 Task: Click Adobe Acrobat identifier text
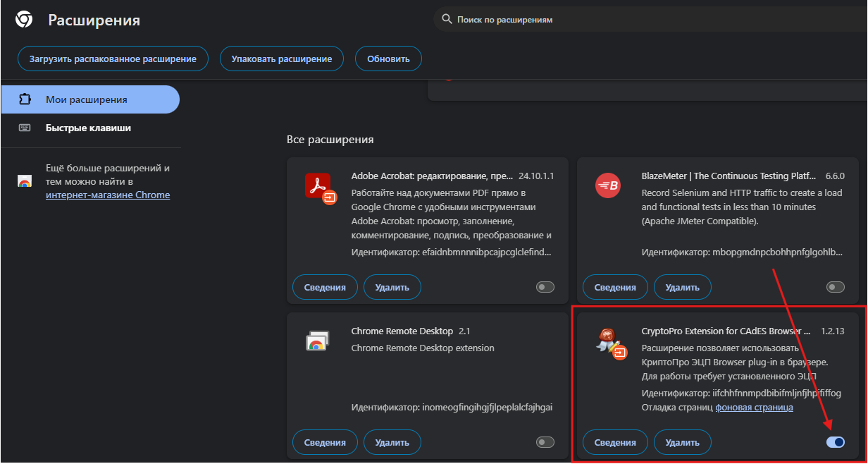click(452, 252)
